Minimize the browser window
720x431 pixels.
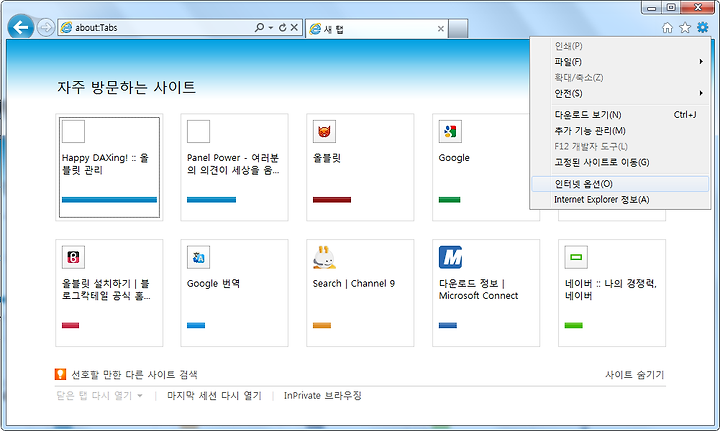coord(652,8)
